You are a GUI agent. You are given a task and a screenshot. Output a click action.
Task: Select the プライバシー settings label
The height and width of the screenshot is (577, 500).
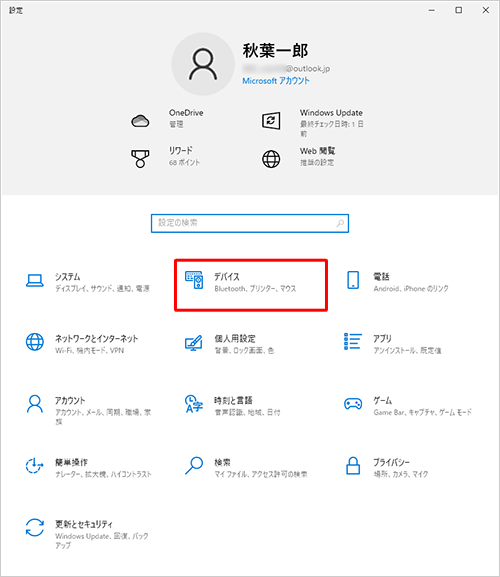click(x=391, y=462)
